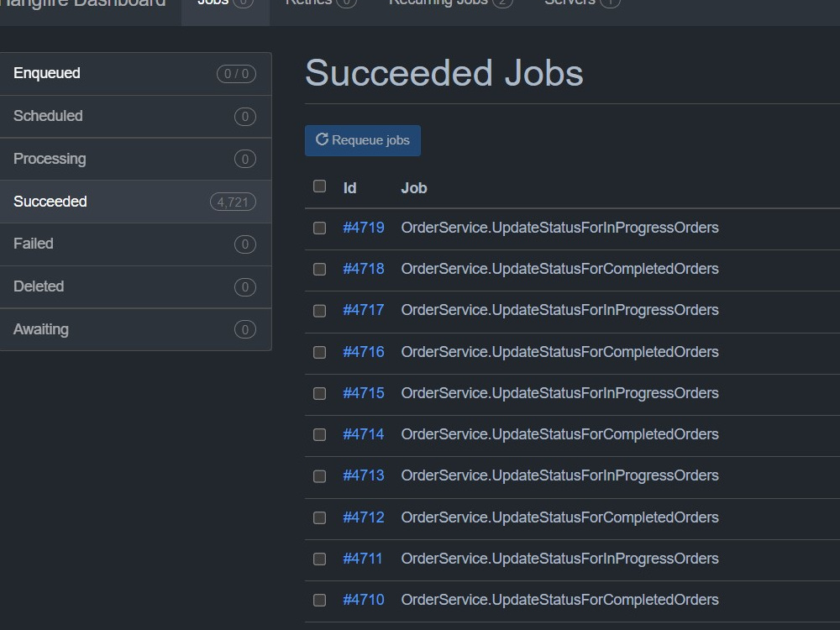
Task: Open the Deleted jobs list
Action: (135, 286)
